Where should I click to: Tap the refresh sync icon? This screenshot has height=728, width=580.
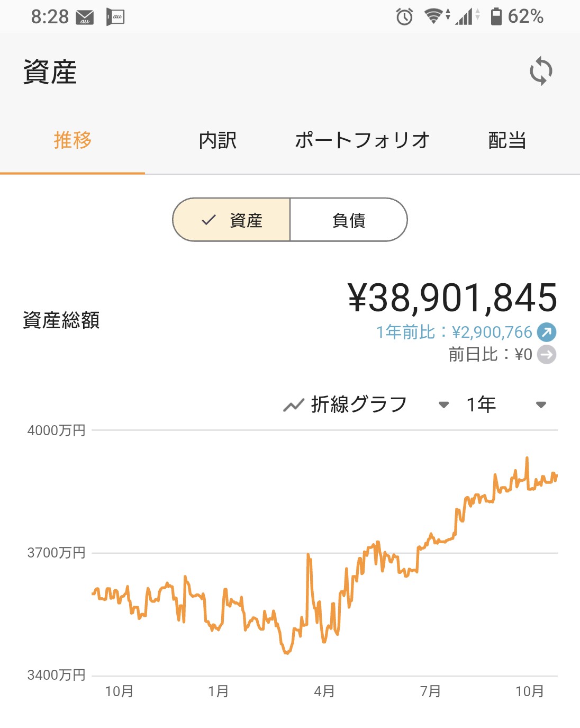click(541, 71)
